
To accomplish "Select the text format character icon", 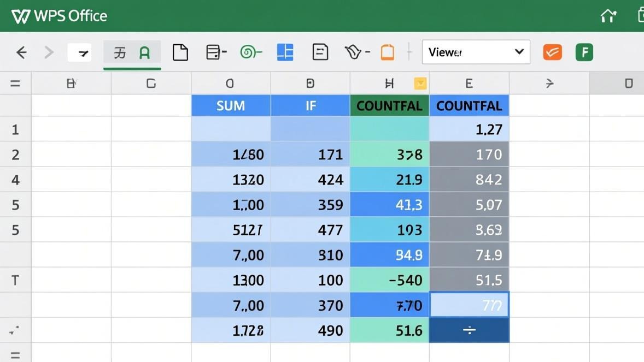I will point(120,52).
